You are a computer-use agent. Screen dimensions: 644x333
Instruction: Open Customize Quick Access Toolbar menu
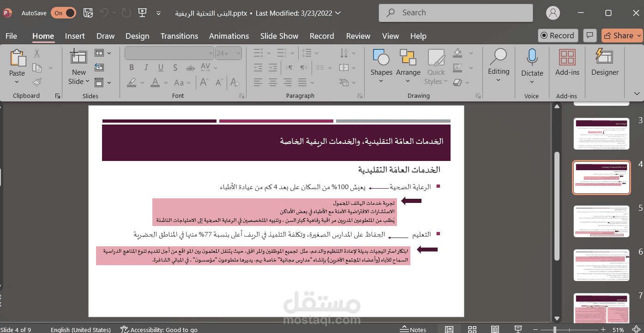[x=159, y=13]
